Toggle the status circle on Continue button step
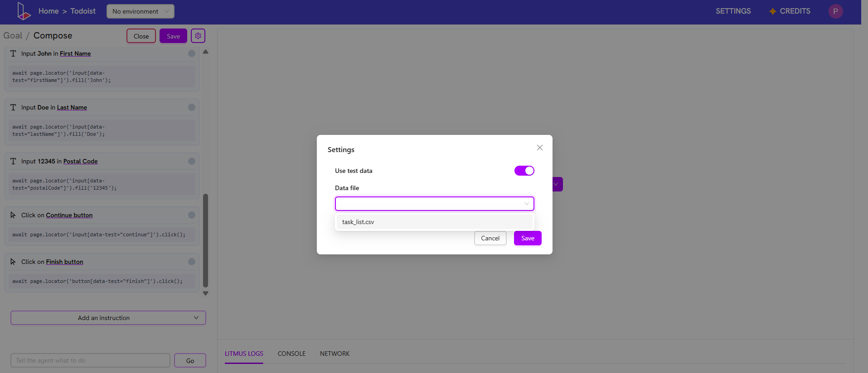Image resolution: width=868 pixels, height=373 pixels. (x=192, y=215)
